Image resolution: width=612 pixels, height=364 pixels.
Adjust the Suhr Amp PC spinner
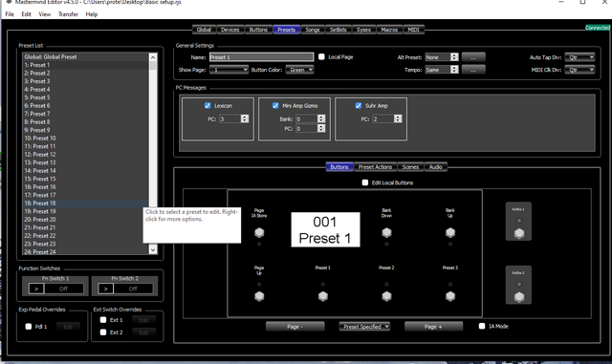pos(398,119)
